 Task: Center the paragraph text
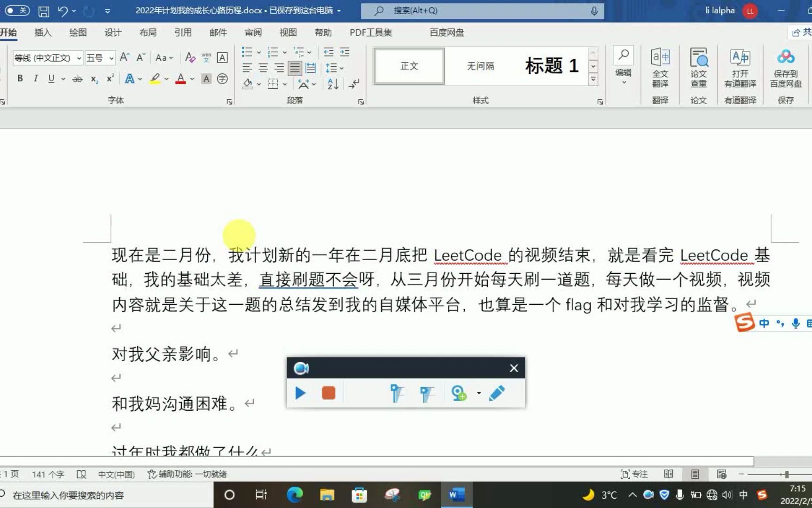click(263, 68)
